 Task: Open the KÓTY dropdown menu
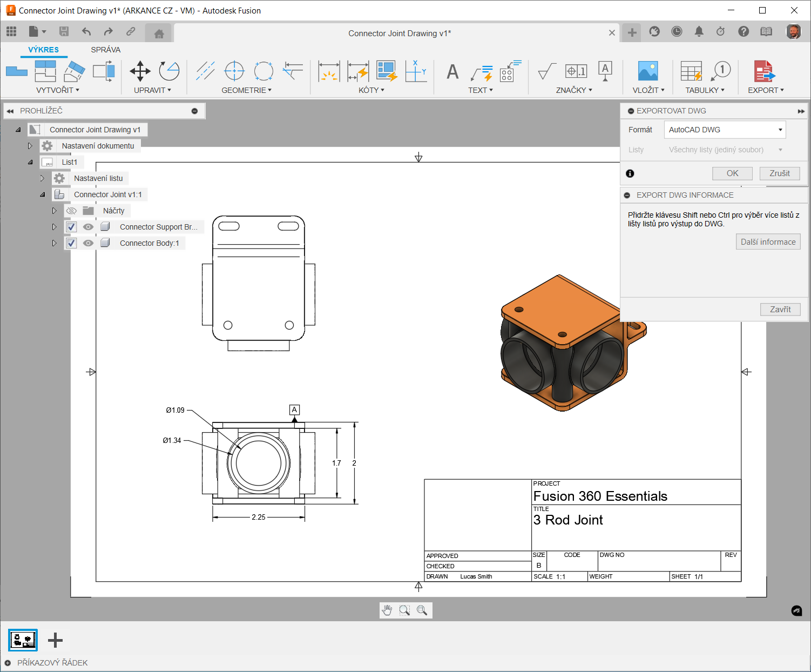(x=371, y=90)
